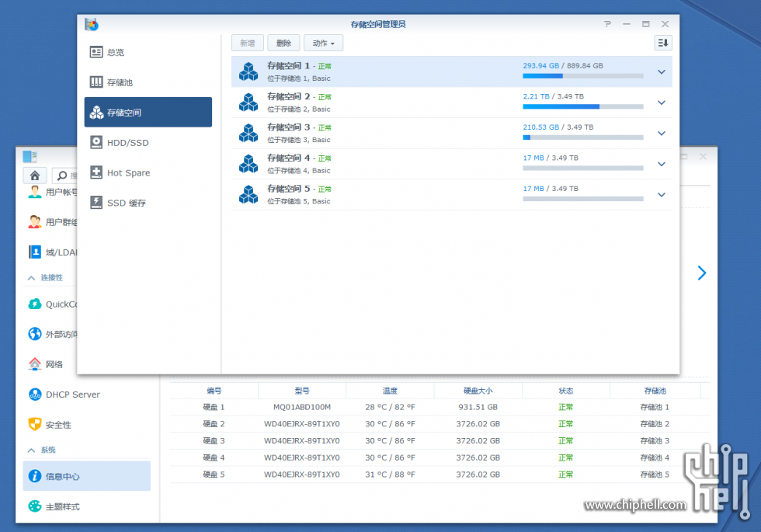Sort by 编号 column header
The image size is (761, 532).
click(214, 391)
